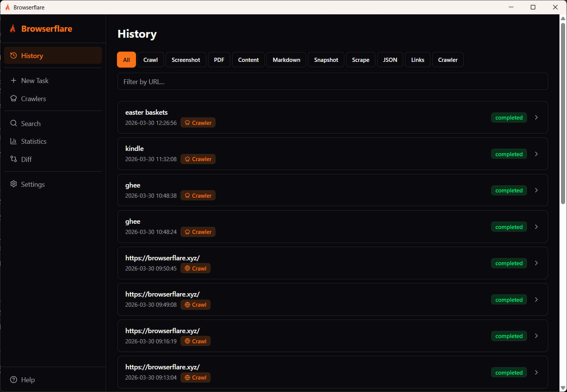Image resolution: width=567 pixels, height=392 pixels.
Task: Click the Crawlers icon in sidebar
Action: click(x=14, y=98)
